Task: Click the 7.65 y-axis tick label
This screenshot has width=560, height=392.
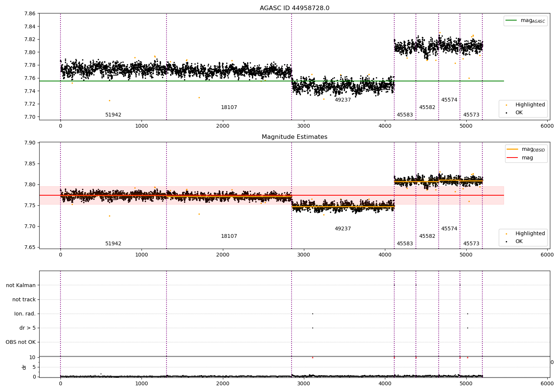Action: pyautogui.click(x=29, y=247)
